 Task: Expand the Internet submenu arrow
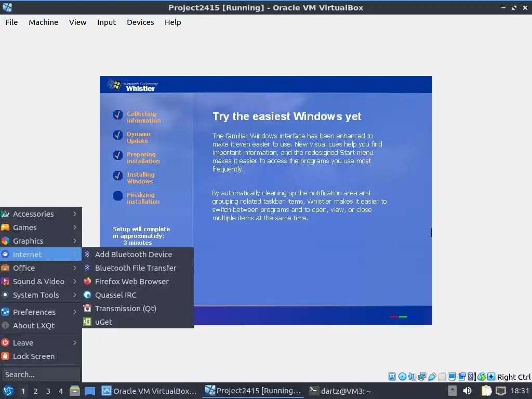pos(75,254)
